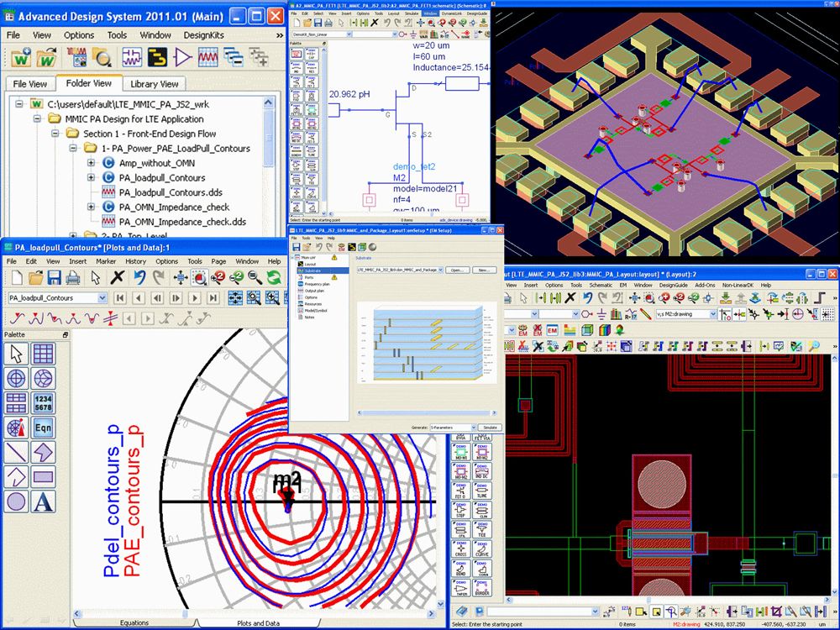
Task: Open New Layout Window from main toolbar
Action: tap(158, 57)
